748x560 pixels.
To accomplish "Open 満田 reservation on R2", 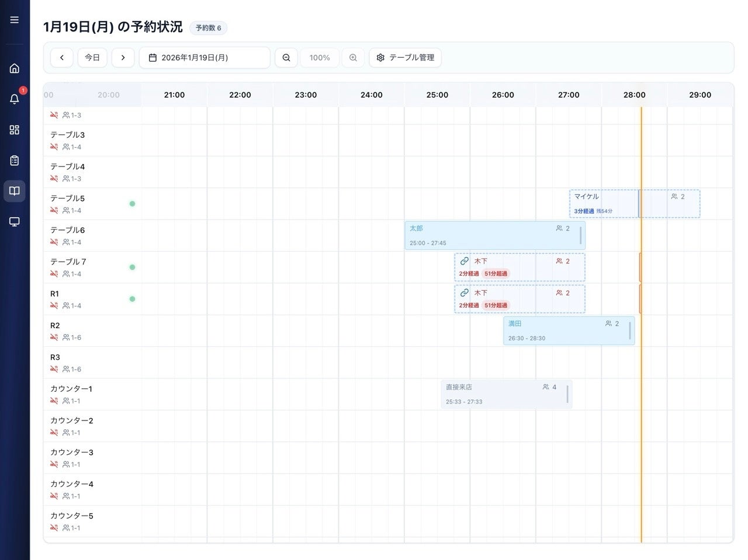I will 568,331.
